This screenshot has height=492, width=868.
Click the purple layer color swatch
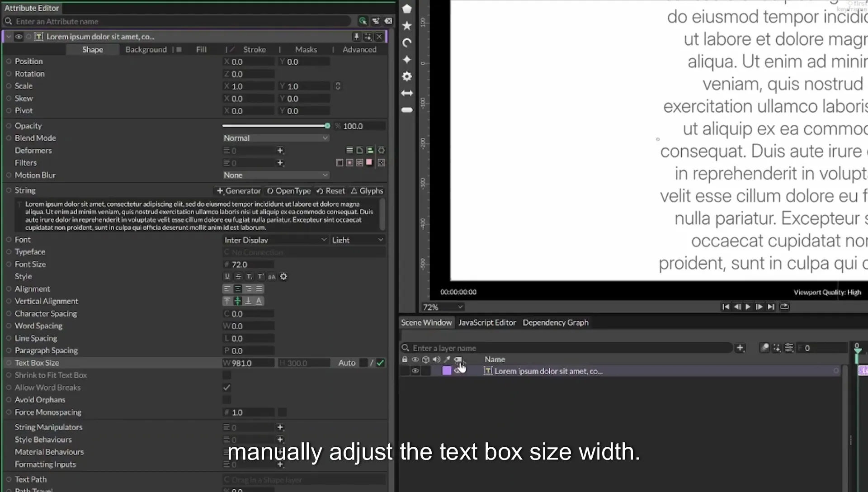point(447,371)
